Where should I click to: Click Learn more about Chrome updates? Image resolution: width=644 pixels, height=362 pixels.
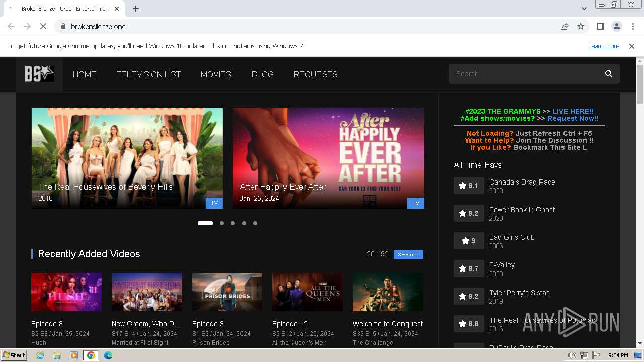(604, 46)
